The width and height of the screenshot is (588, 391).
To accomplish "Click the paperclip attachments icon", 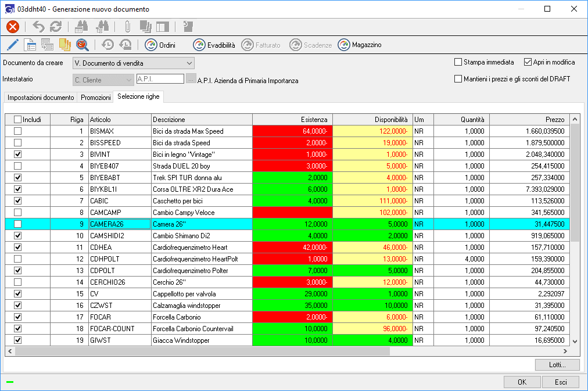I will click(x=127, y=27).
